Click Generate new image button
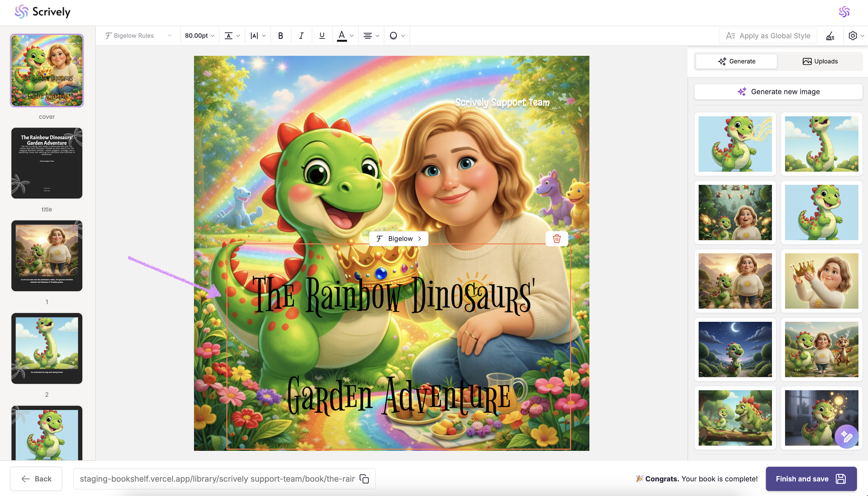868x496 pixels. tap(778, 92)
